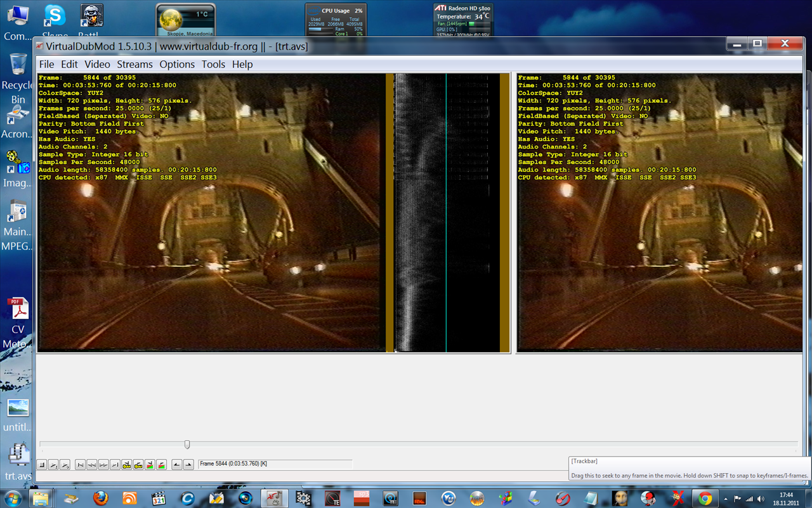Jump to the start of video

click(81, 465)
